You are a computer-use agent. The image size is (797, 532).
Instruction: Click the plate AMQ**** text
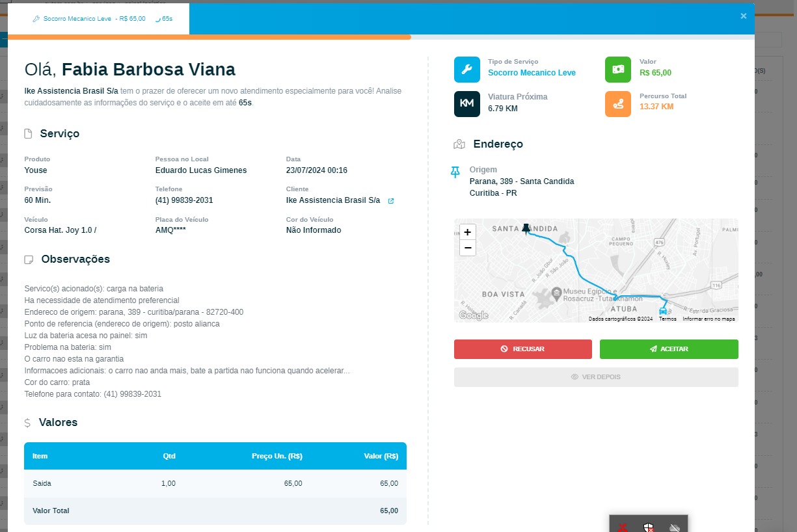pos(170,230)
